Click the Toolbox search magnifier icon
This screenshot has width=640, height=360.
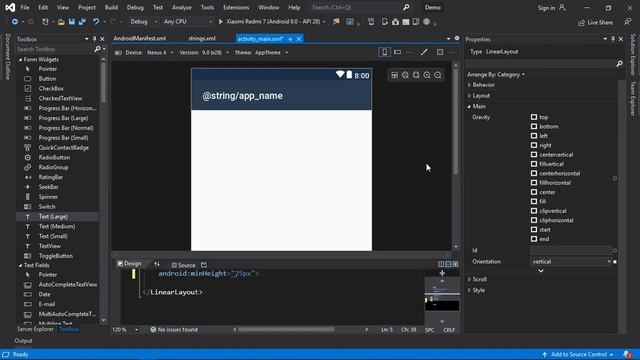point(97,49)
